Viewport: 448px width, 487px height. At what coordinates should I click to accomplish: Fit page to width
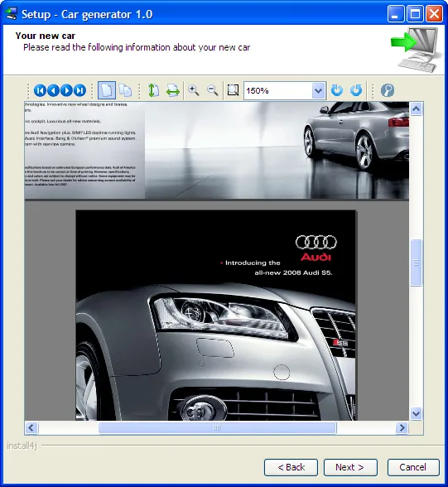pyautogui.click(x=173, y=91)
